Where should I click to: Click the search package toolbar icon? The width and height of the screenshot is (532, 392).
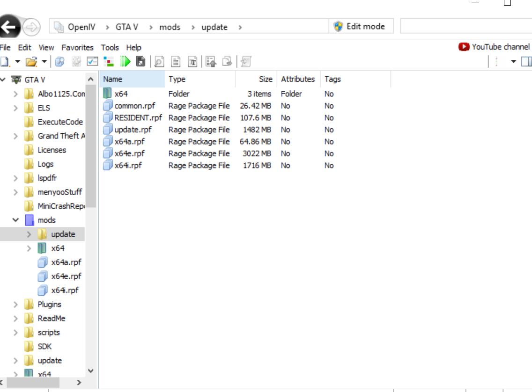tap(60, 62)
